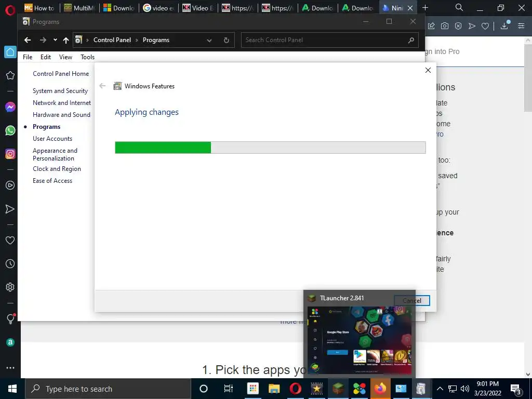Open the volume control in system tray
The image size is (532, 399).
465,389
